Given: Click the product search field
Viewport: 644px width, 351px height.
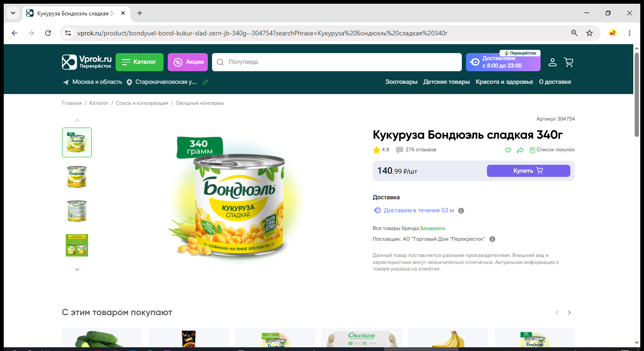Looking at the screenshot, I should 336,62.
